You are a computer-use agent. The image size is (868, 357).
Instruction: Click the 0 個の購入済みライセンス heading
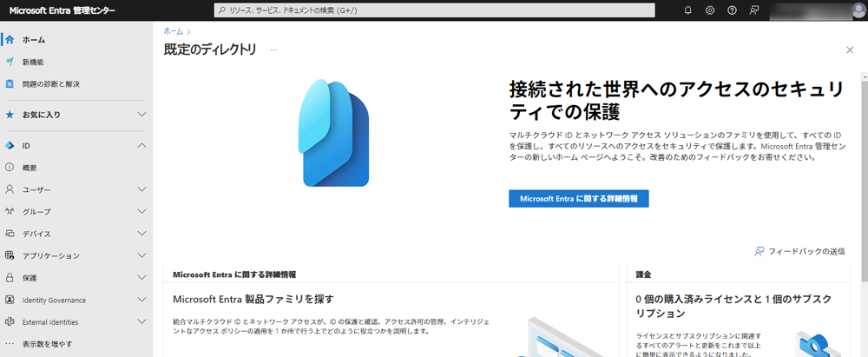click(733, 306)
